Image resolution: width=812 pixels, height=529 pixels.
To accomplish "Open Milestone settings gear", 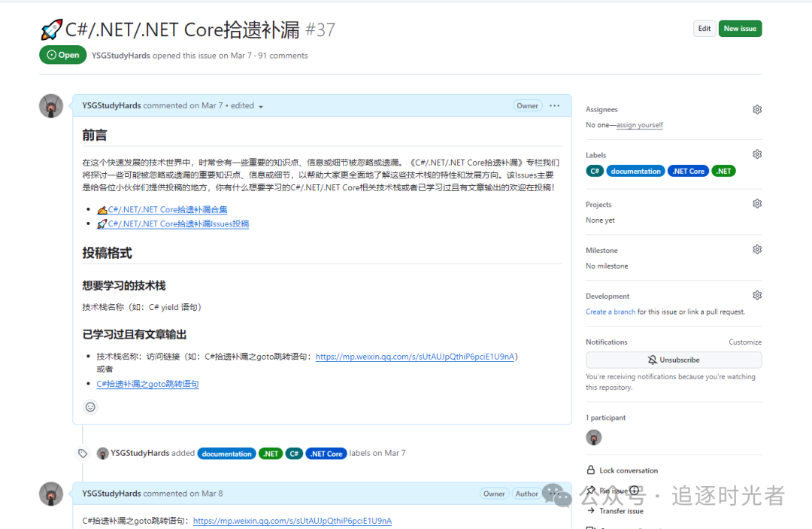I will [x=756, y=250].
